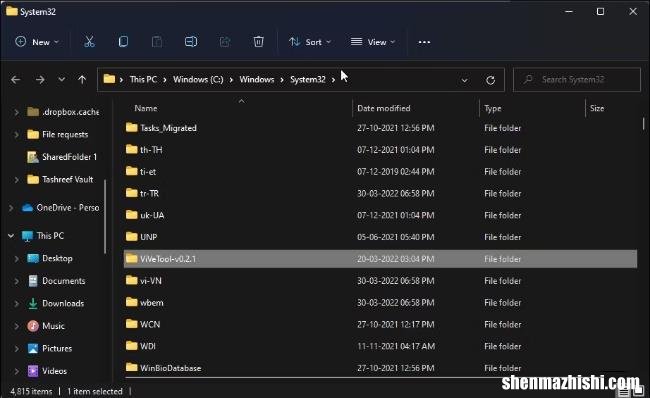Click Windows (C:) in breadcrumb path

tap(198, 79)
